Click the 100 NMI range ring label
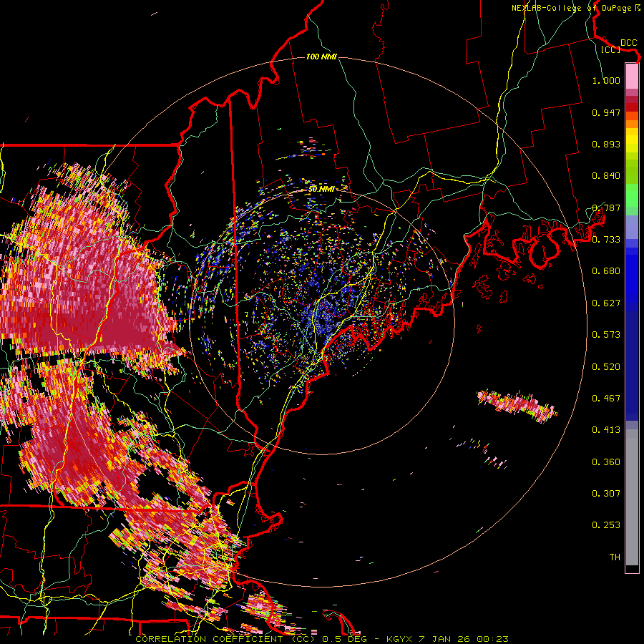The image size is (644, 644). tap(321, 57)
